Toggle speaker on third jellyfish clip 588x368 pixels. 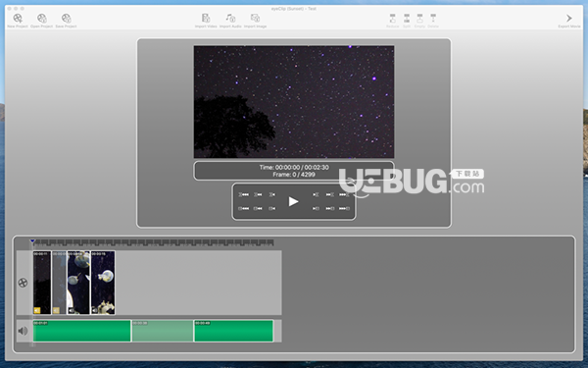[x=72, y=310]
